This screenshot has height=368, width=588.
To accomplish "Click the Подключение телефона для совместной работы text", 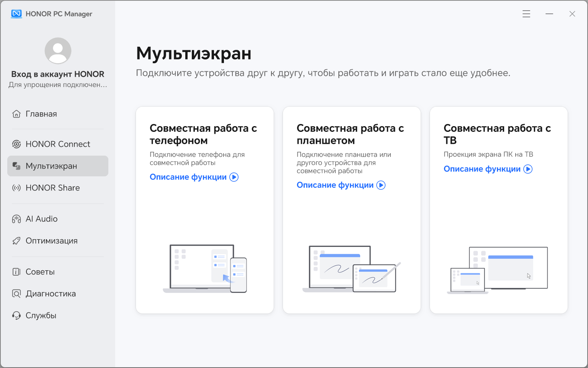I will (x=197, y=159).
